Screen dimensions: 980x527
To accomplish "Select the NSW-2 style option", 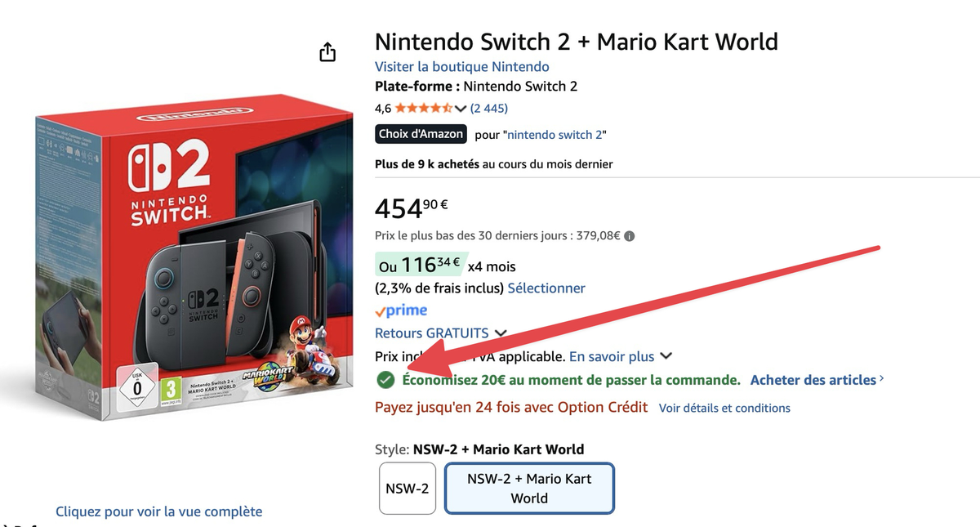I will click(407, 488).
